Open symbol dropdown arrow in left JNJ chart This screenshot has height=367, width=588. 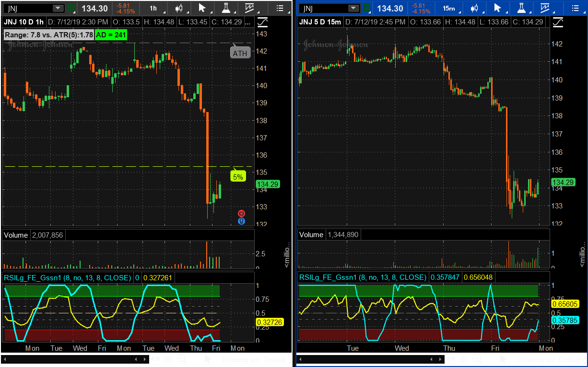(59, 8)
